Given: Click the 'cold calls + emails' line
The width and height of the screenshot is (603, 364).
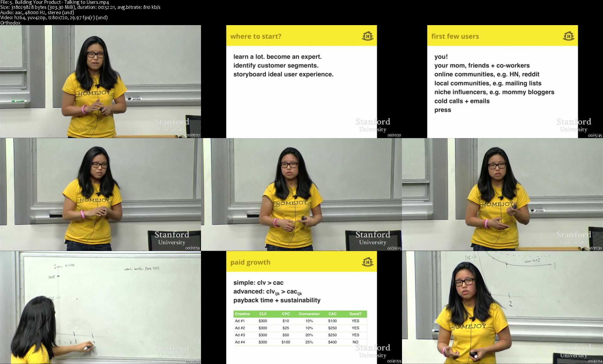Looking at the screenshot, I should [462, 101].
